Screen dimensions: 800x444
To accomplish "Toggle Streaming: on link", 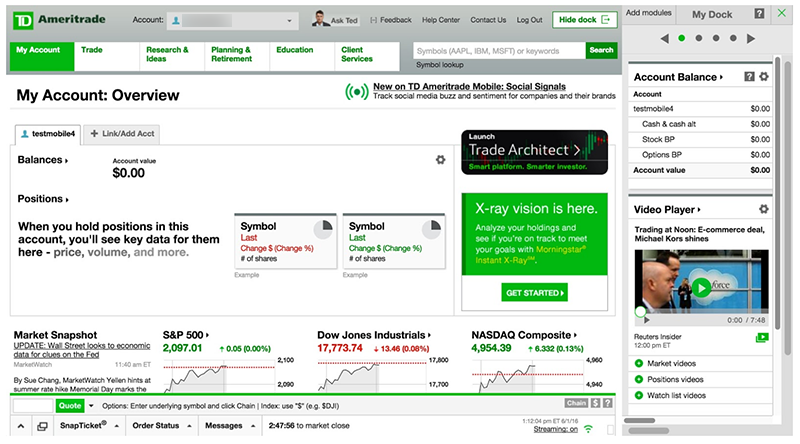I will tap(556, 429).
